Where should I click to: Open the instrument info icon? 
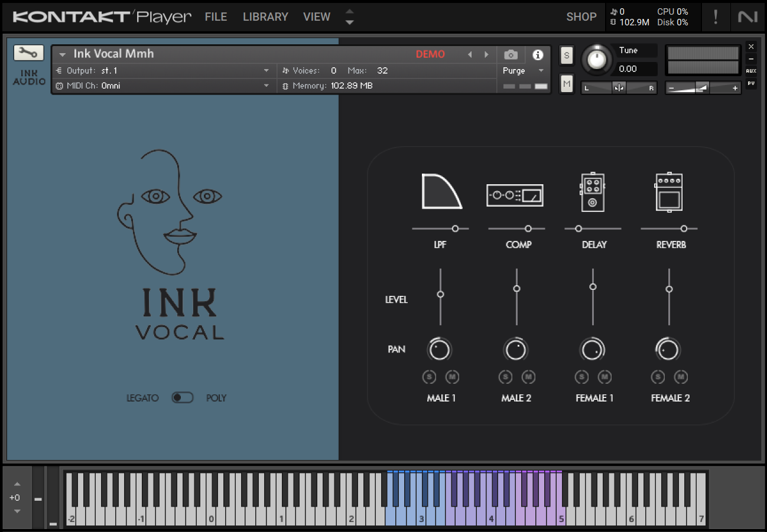pyautogui.click(x=538, y=54)
